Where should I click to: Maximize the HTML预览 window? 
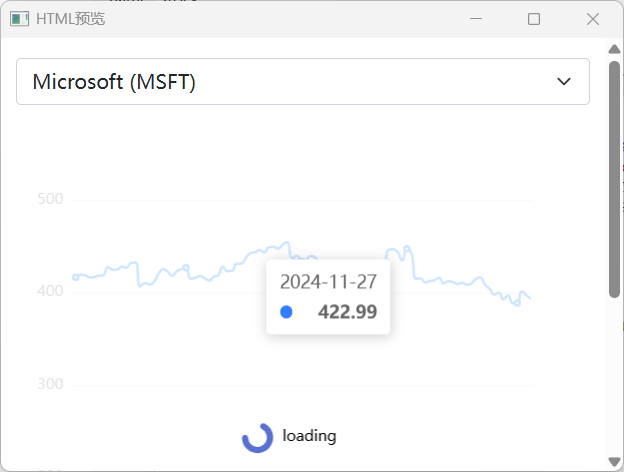pyautogui.click(x=534, y=19)
